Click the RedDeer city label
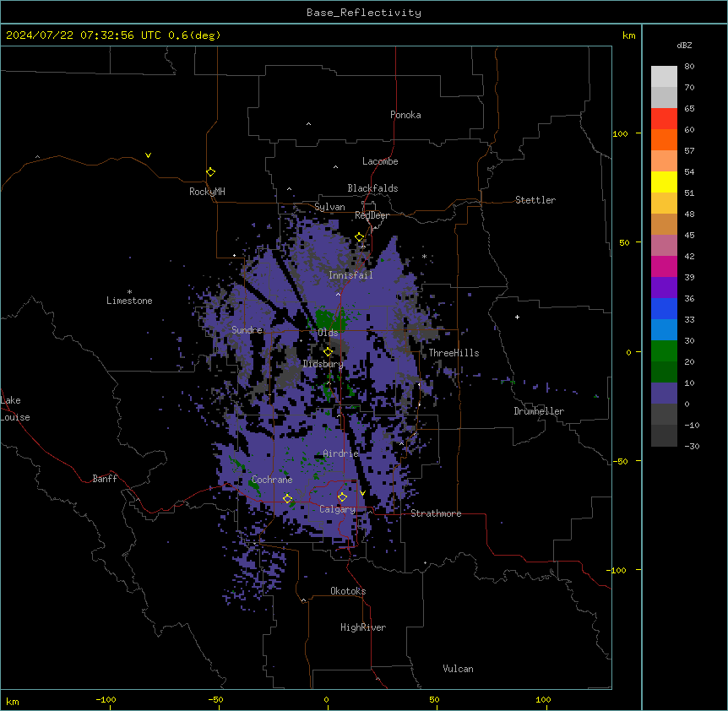 tap(372, 215)
